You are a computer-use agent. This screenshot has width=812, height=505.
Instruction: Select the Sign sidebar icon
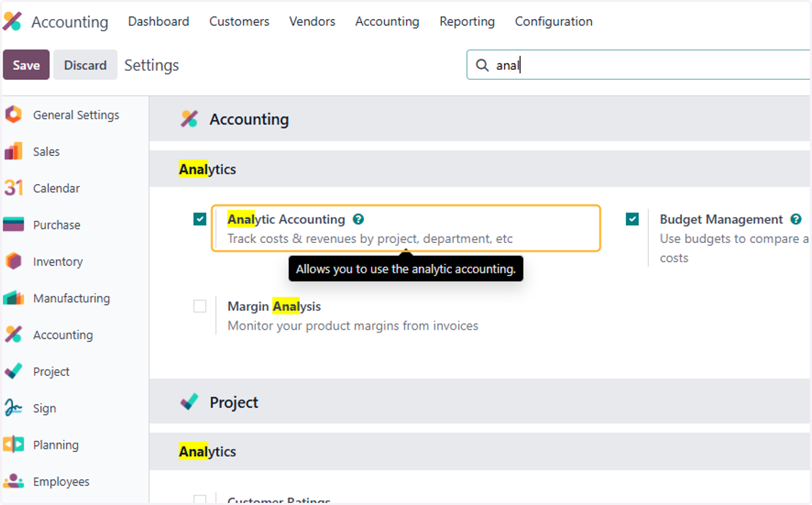tap(14, 408)
